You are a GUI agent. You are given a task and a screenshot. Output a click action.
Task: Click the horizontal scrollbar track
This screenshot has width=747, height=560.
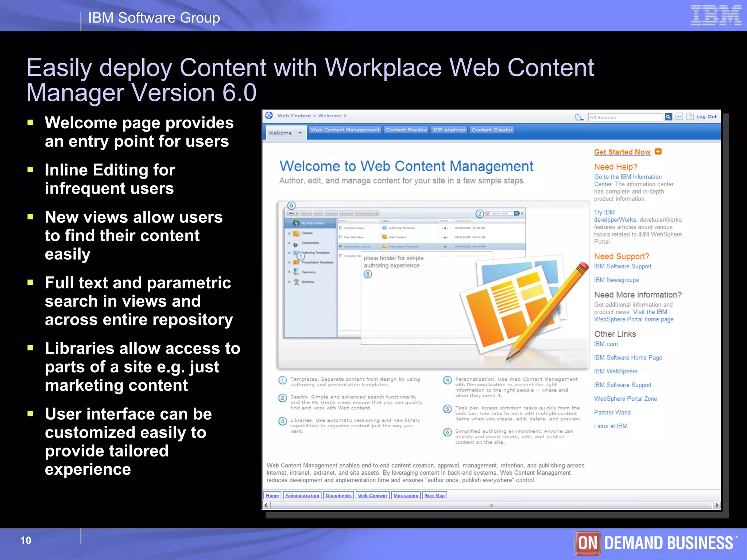click(x=491, y=505)
